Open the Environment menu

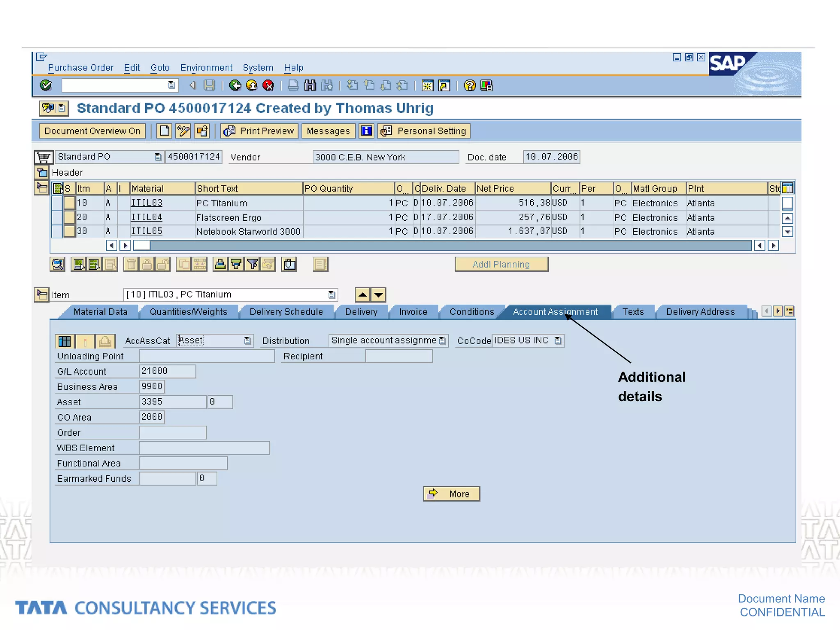coord(206,68)
